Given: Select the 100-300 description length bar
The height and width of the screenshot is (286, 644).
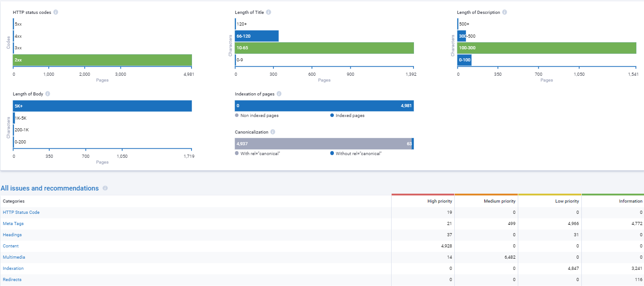Looking at the screenshot, I should coord(547,48).
